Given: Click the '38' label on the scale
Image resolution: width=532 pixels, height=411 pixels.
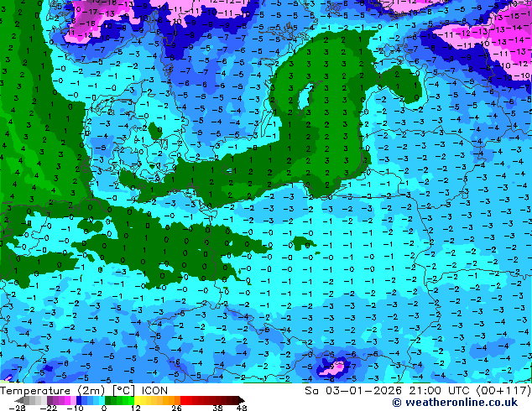Looking at the screenshot, I should [218, 408].
